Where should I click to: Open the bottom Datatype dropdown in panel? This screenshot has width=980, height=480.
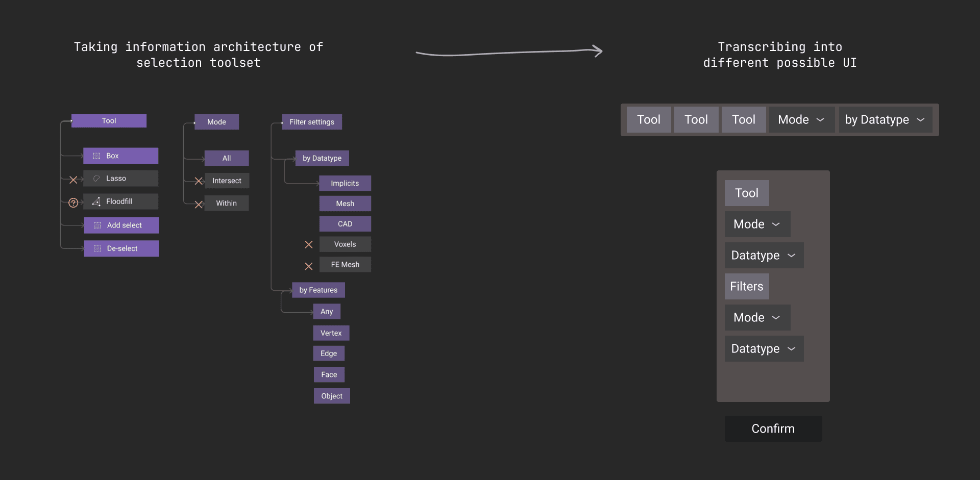764,349
